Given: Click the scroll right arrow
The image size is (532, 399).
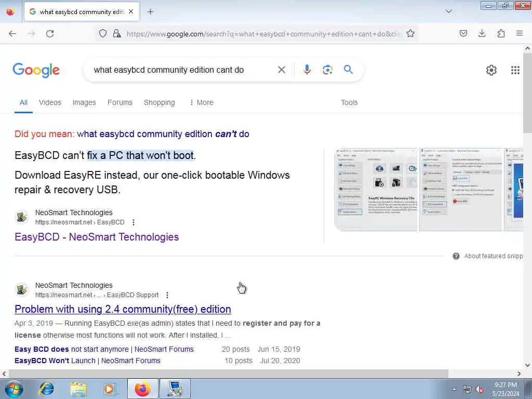Looking at the screenshot, I should pos(519,374).
